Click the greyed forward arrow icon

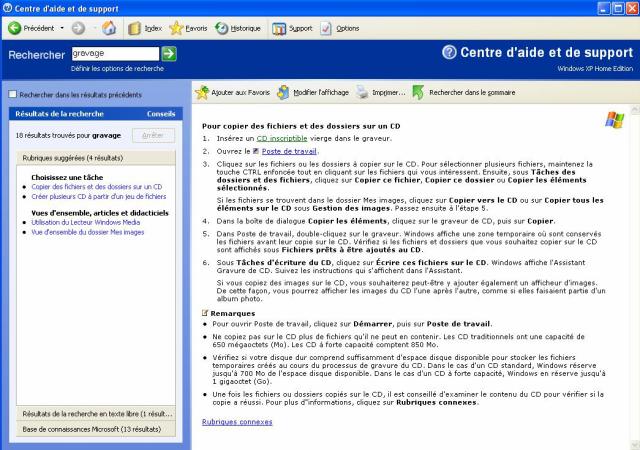[78, 28]
